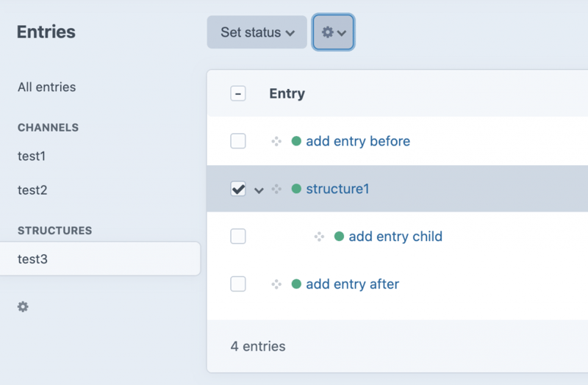Click green status dot of 'add entry child'
The height and width of the screenshot is (385, 588).
click(x=339, y=237)
